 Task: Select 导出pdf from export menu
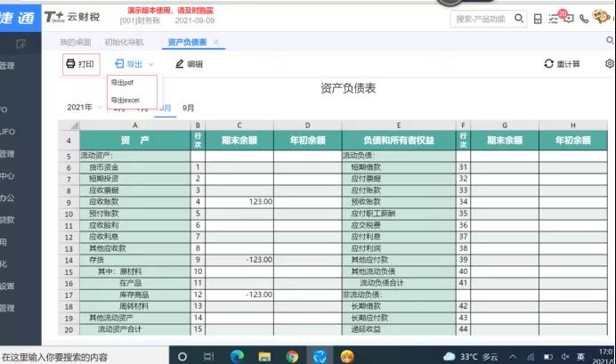[x=122, y=83]
